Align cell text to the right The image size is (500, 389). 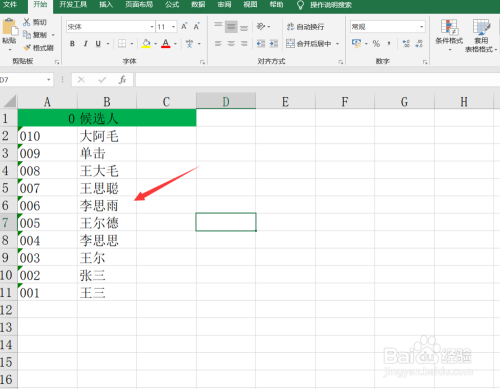coord(244,43)
